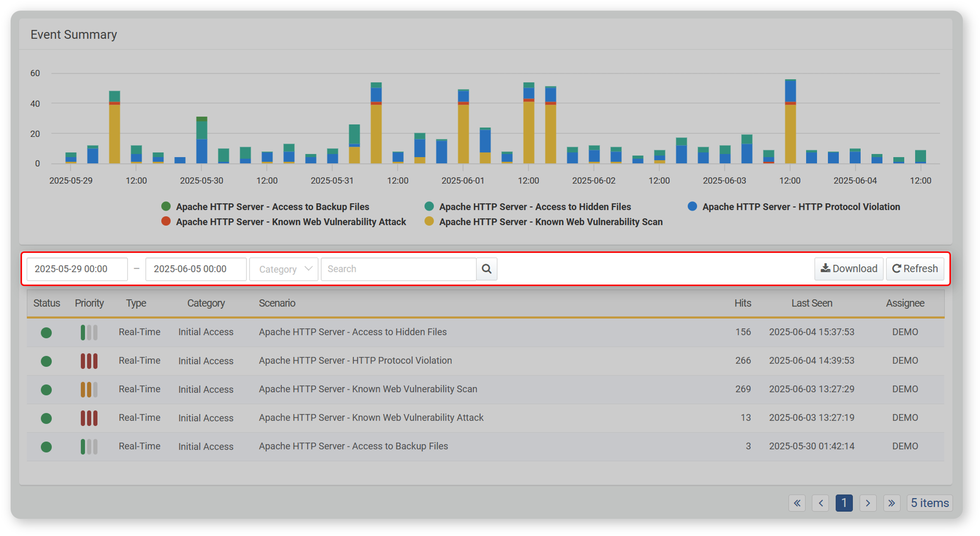Viewport: 980px width, 536px height.
Task: Click the green Backup Files legend dot
Action: click(166, 206)
